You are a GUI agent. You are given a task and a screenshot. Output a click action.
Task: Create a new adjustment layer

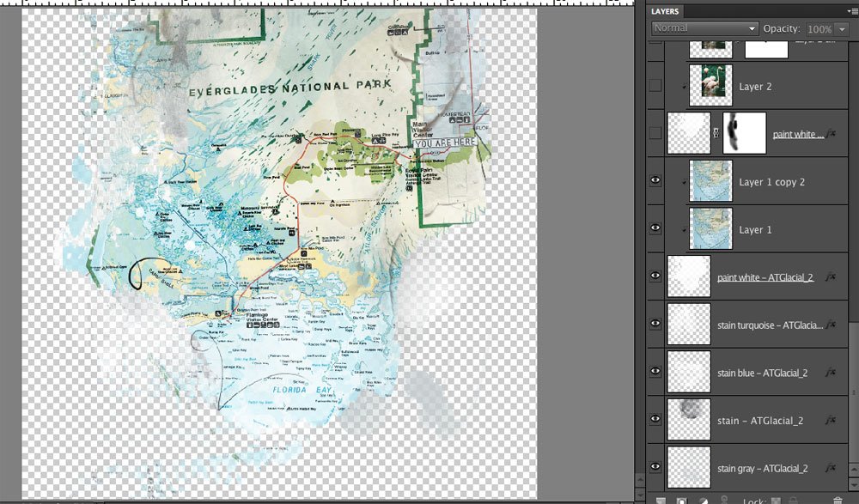coord(704,501)
